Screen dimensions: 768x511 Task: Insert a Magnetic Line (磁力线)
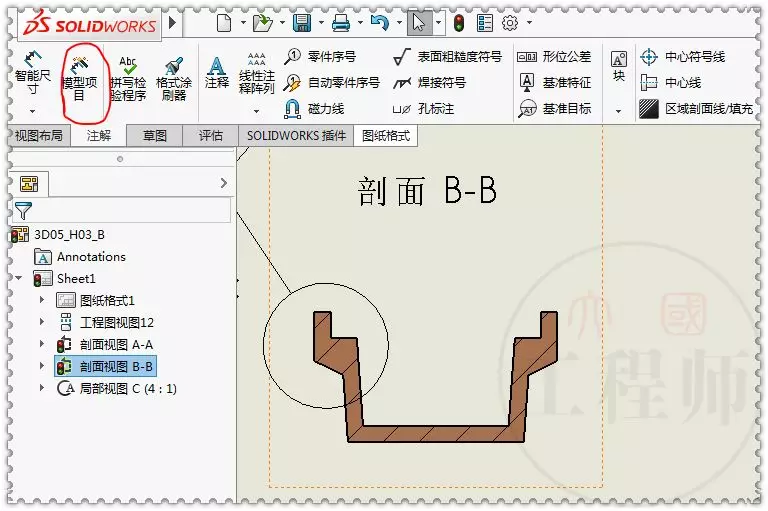tap(314, 108)
